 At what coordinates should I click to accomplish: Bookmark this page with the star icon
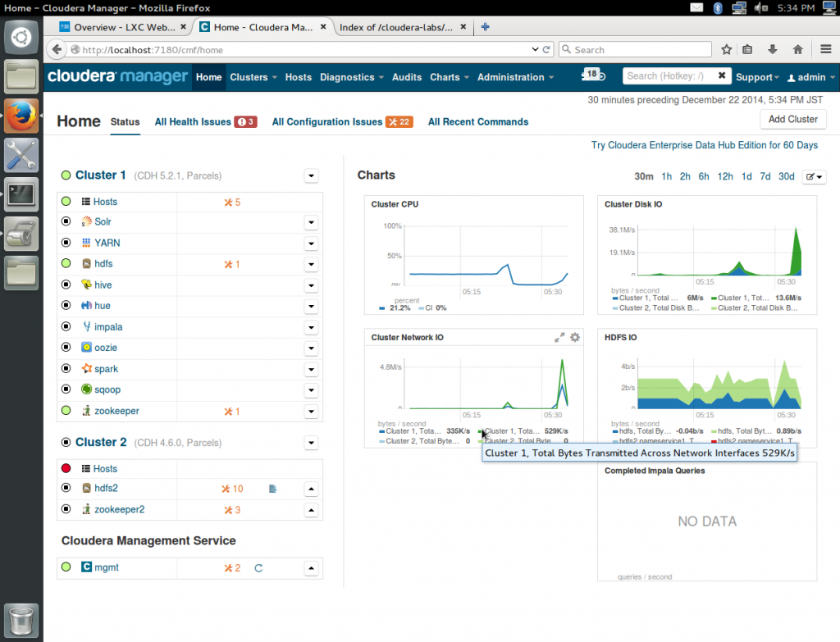[x=727, y=49]
